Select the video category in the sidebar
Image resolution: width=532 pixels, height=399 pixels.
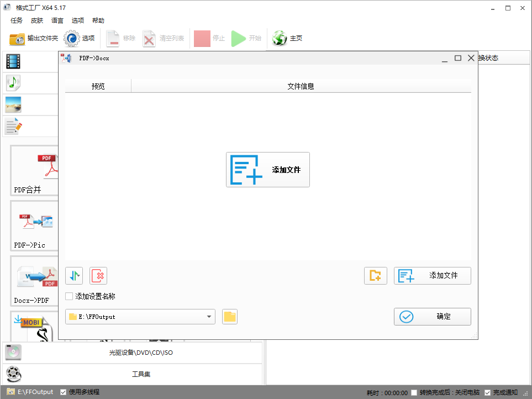click(x=13, y=61)
